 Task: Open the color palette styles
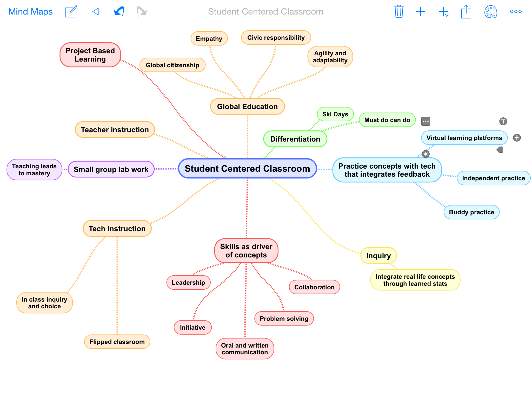pos(491,12)
